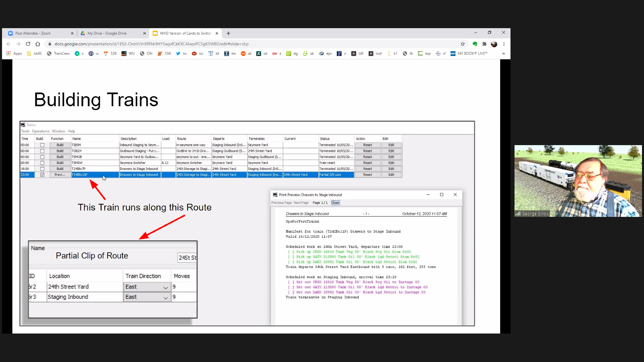The height and width of the screenshot is (362, 644).
Task: Expand the hidden bookmarks overflow chevron
Action: (x=503, y=54)
